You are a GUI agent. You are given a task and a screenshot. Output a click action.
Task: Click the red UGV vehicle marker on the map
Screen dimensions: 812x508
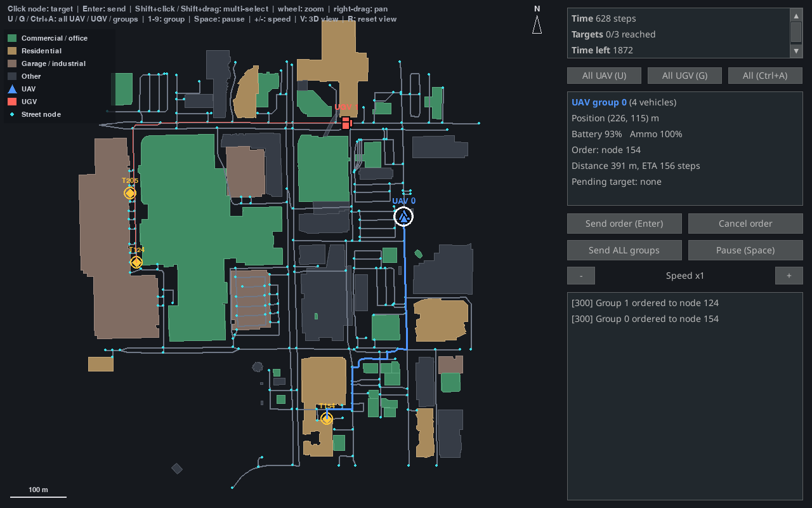point(346,123)
